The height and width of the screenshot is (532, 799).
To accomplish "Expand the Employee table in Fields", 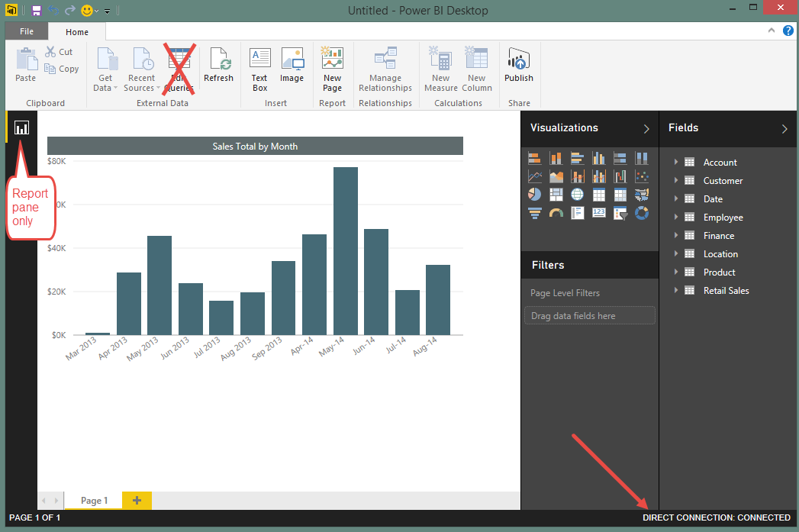I will [x=676, y=217].
